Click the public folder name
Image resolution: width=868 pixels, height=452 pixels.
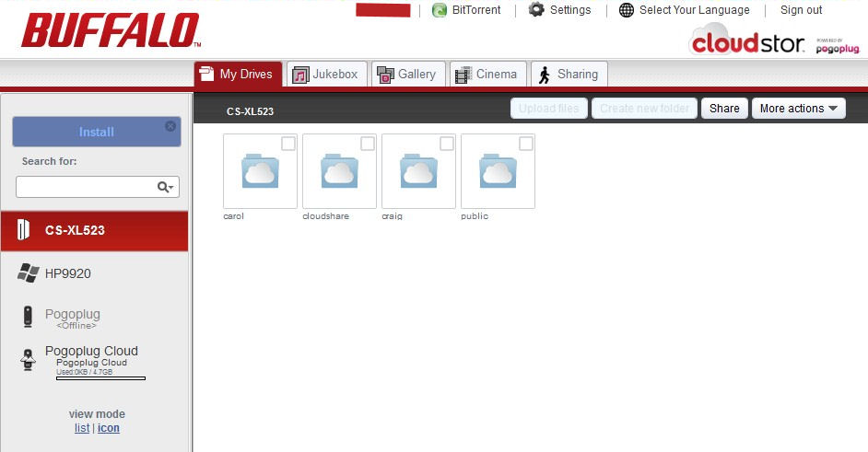click(475, 215)
